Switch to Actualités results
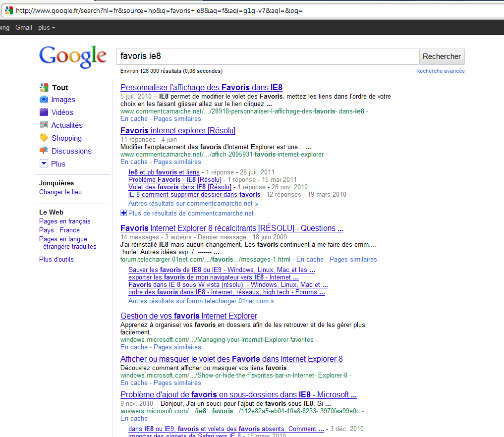Viewport: 504px width, 437px height. [x=67, y=125]
